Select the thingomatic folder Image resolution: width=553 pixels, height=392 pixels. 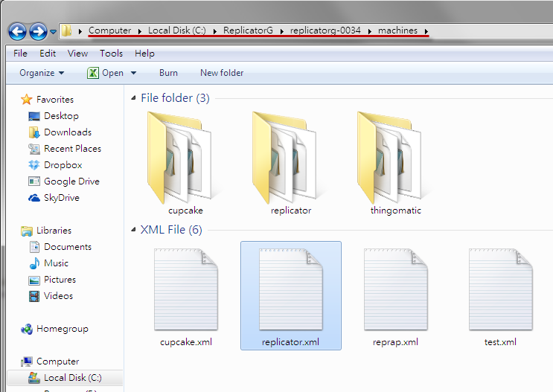tap(395, 163)
